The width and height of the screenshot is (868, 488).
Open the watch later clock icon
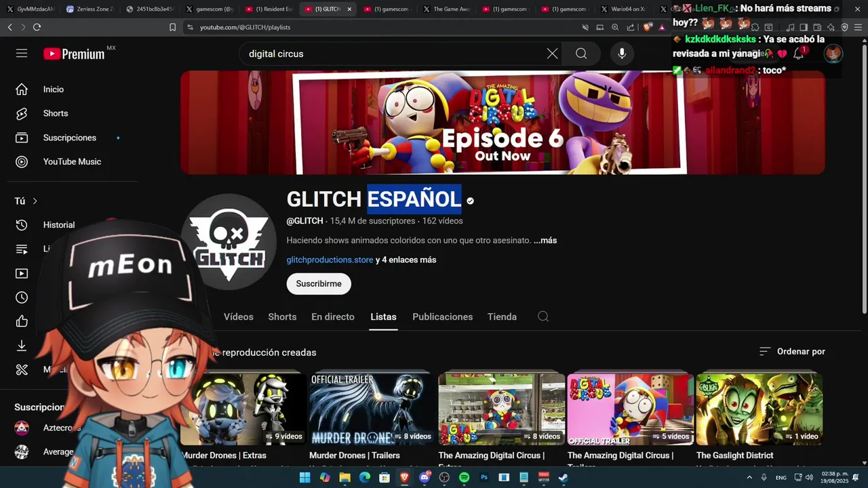pyautogui.click(x=22, y=298)
